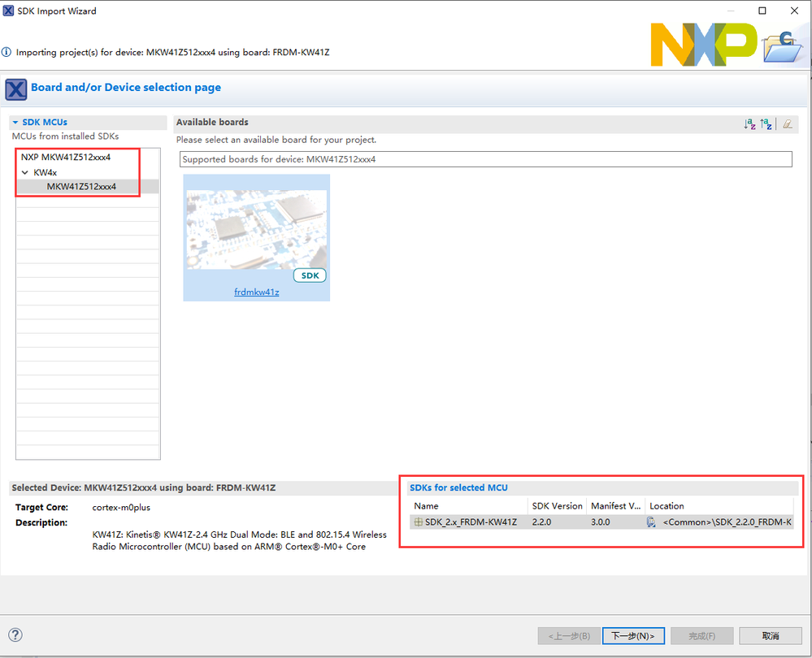Maximize the SDK Import Wizard window

pos(762,11)
